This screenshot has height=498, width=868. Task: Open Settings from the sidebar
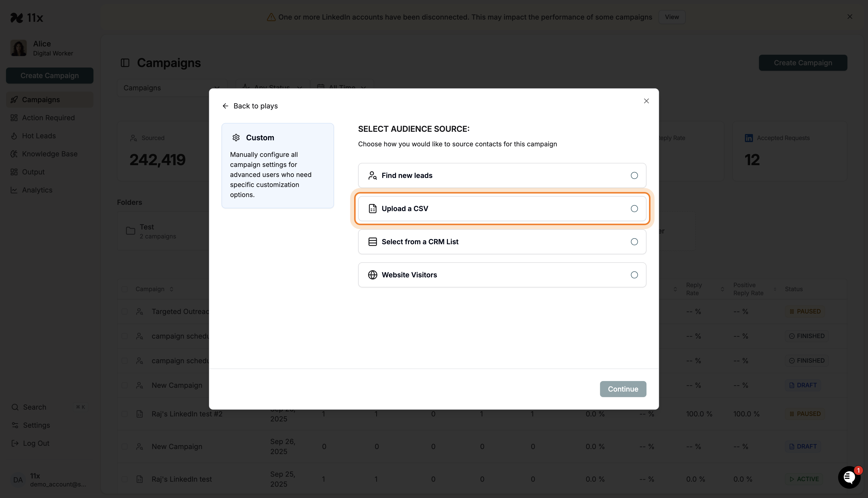pyautogui.click(x=36, y=425)
